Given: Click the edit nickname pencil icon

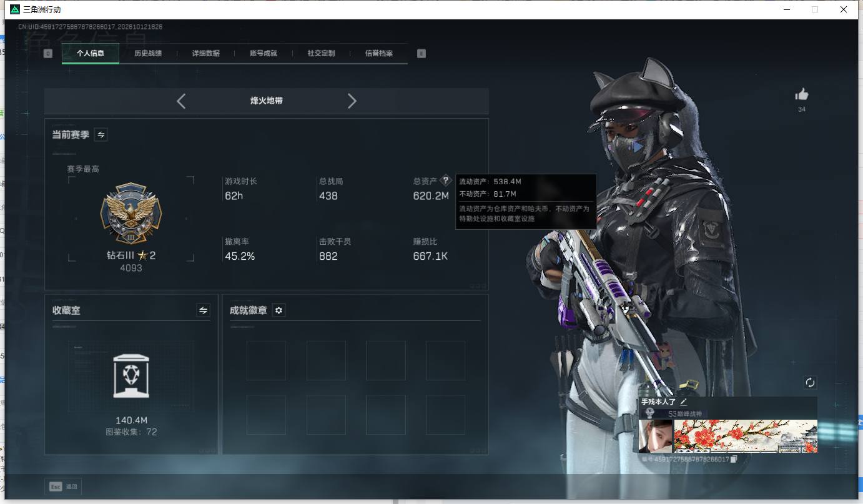Looking at the screenshot, I should 683,402.
